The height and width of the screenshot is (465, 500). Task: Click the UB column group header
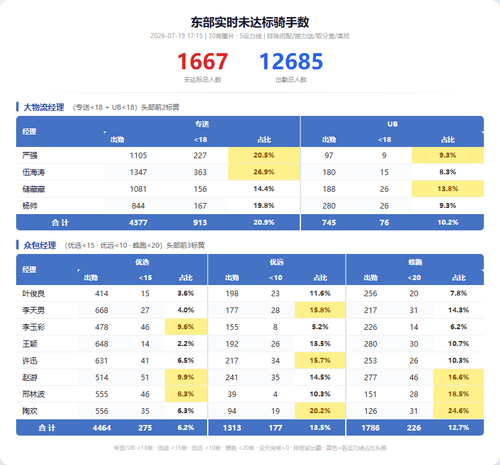coord(392,124)
